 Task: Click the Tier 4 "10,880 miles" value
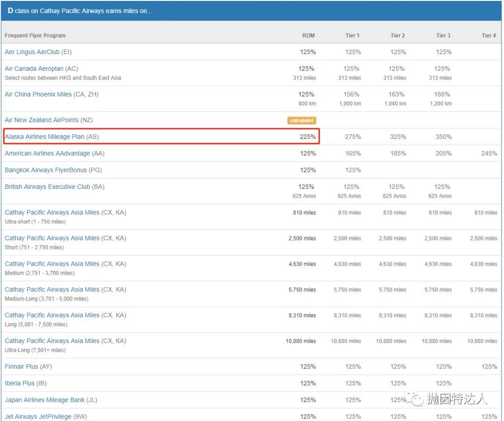pos(482,341)
